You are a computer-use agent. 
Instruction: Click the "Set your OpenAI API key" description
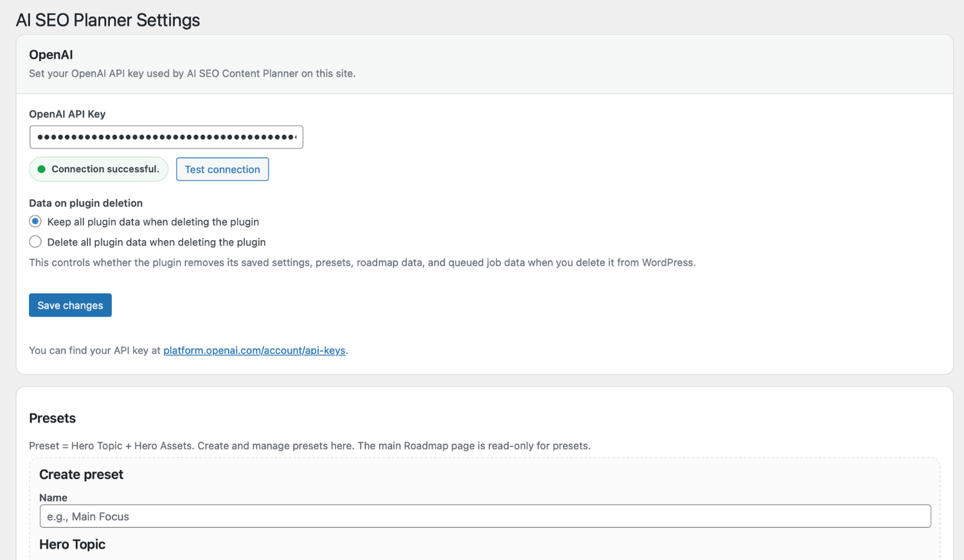192,74
